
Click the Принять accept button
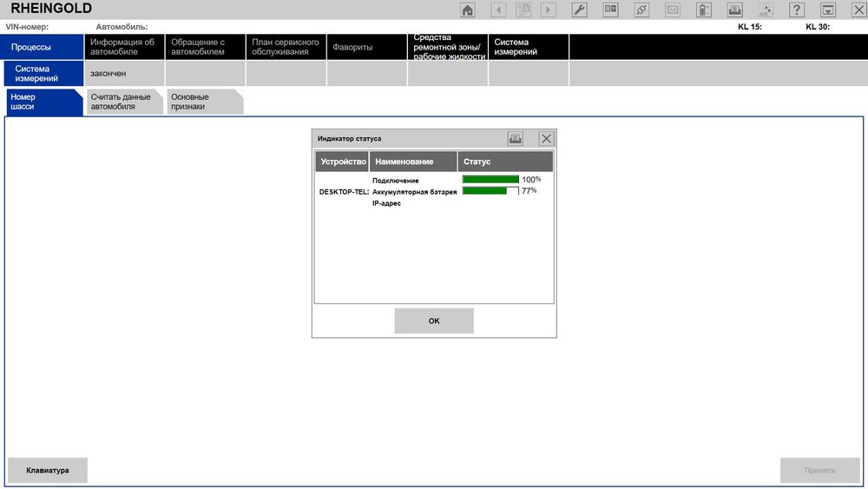pos(820,470)
